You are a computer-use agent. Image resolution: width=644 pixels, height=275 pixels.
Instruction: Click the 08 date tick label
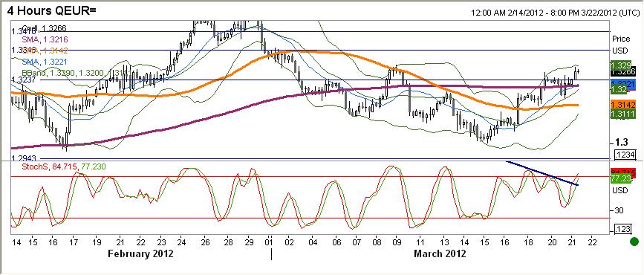377,242
